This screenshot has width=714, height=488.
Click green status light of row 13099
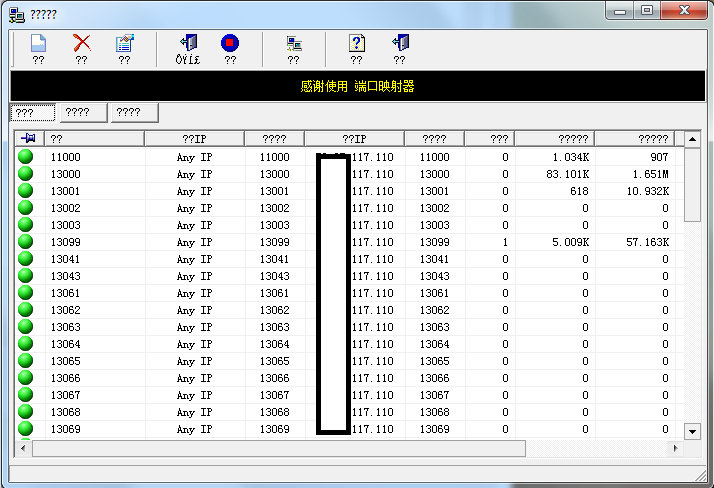(26, 241)
